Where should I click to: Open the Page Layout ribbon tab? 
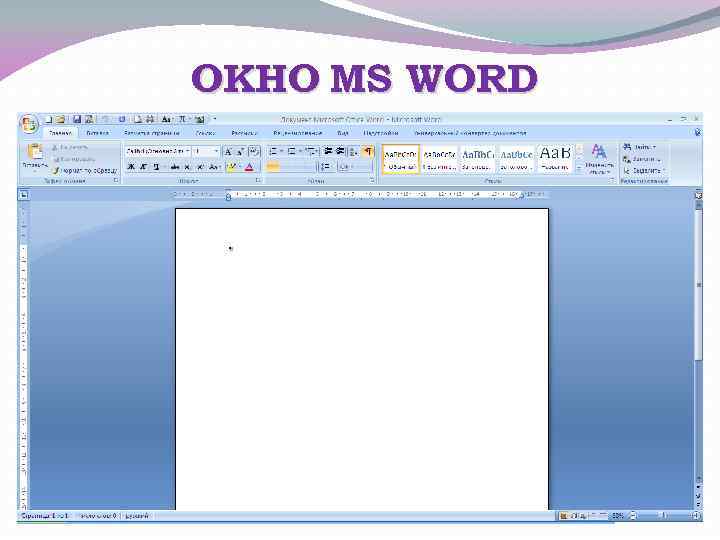tap(151, 133)
